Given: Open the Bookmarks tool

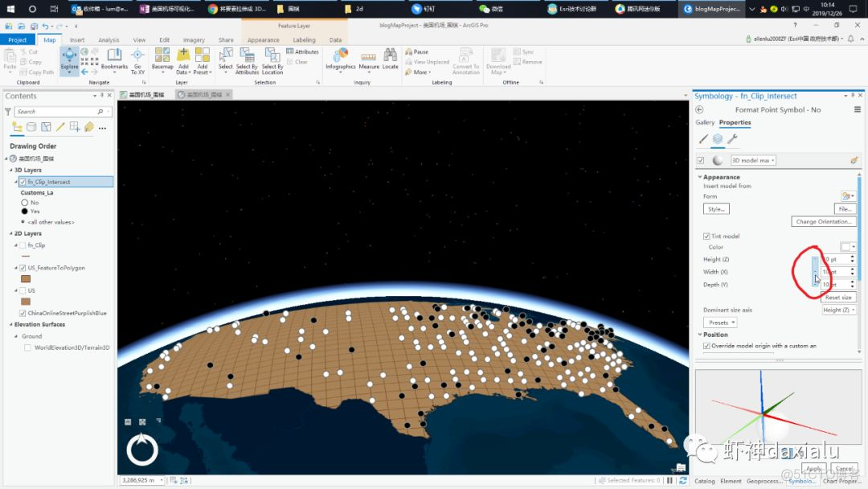Looking at the screenshot, I should click(114, 56).
